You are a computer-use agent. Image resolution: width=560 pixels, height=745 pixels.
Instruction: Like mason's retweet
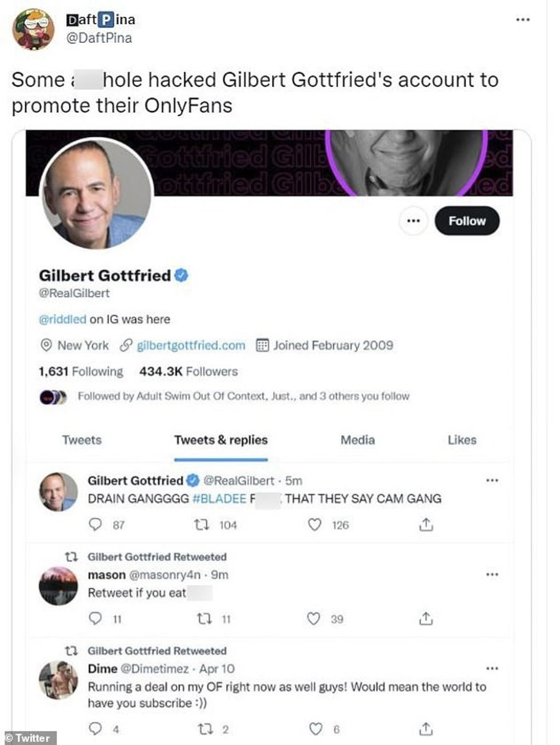[x=313, y=619]
